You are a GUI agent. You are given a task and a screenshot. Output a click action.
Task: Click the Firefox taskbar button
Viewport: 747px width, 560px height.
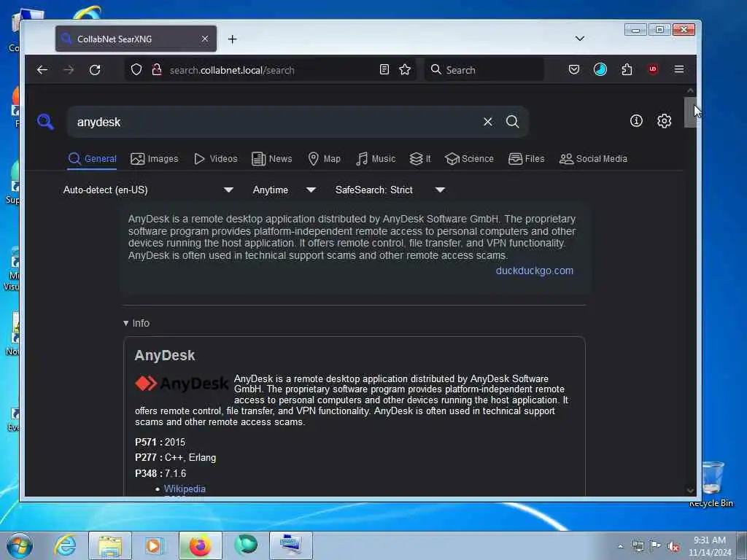[x=200, y=545]
